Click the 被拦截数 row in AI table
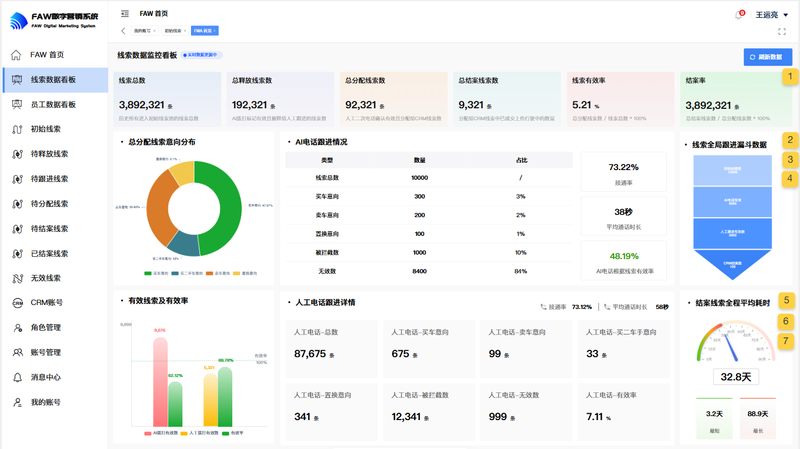The image size is (800, 449). pos(429,253)
